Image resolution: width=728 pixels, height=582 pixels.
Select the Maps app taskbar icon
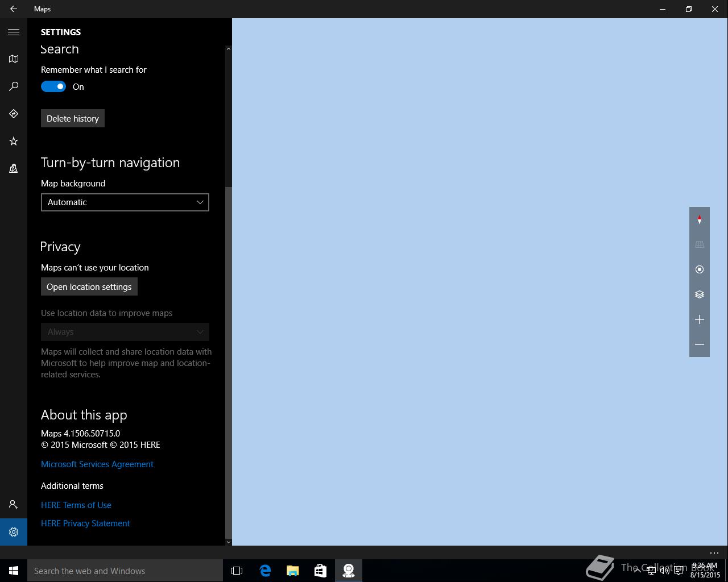coord(349,571)
